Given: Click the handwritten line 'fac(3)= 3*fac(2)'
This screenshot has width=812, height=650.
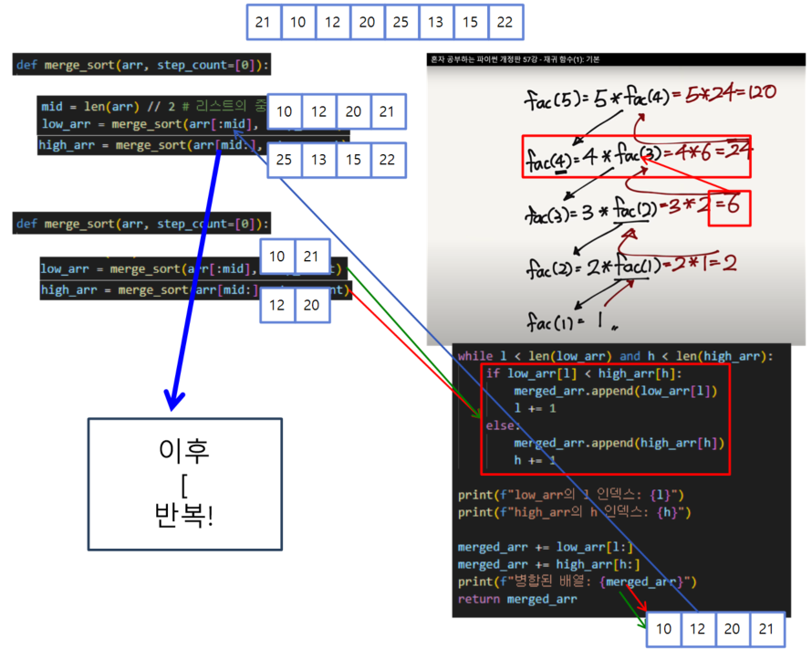Looking at the screenshot, I should [591, 212].
